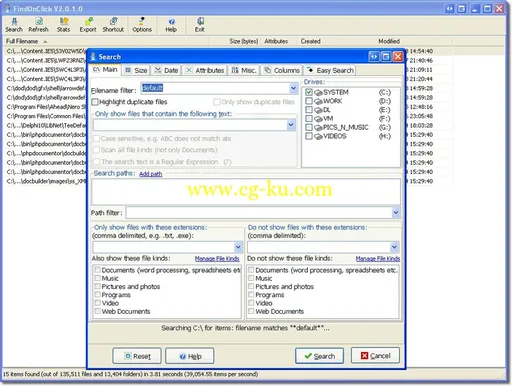Image resolution: width=512 pixels, height=386 pixels.
Task: Check Programs under Also show these file kinds
Action: (98, 295)
